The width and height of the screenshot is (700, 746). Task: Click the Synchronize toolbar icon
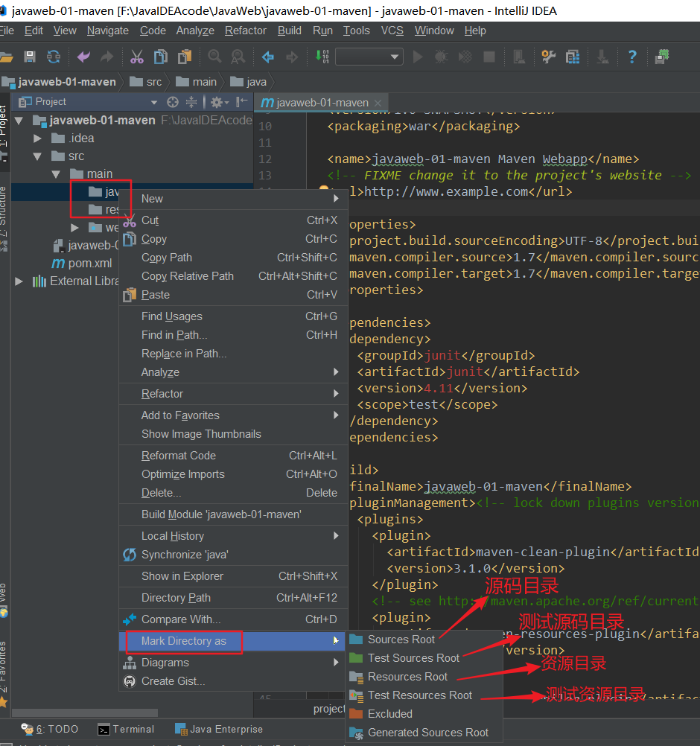54,57
